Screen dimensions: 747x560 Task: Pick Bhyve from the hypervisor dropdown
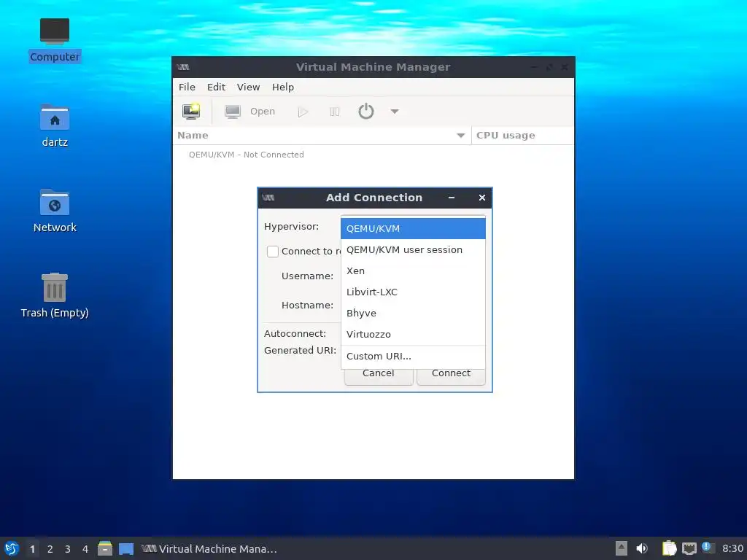click(x=413, y=314)
